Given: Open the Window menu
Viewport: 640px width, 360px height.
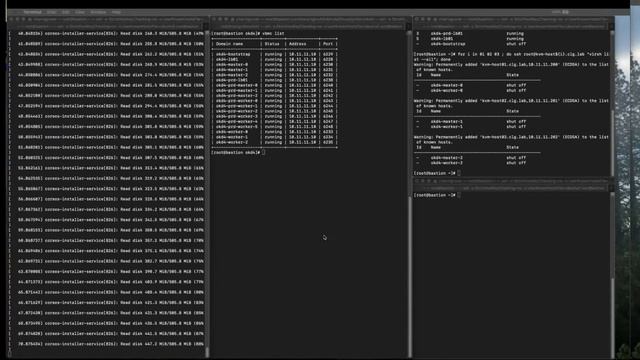Looking at the screenshot, I should 98,12.
